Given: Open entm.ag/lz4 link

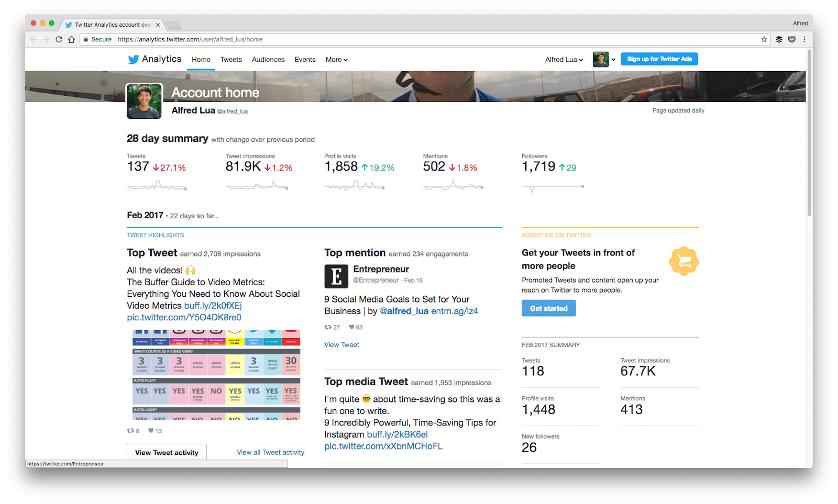Looking at the screenshot, I should pyautogui.click(x=454, y=311).
